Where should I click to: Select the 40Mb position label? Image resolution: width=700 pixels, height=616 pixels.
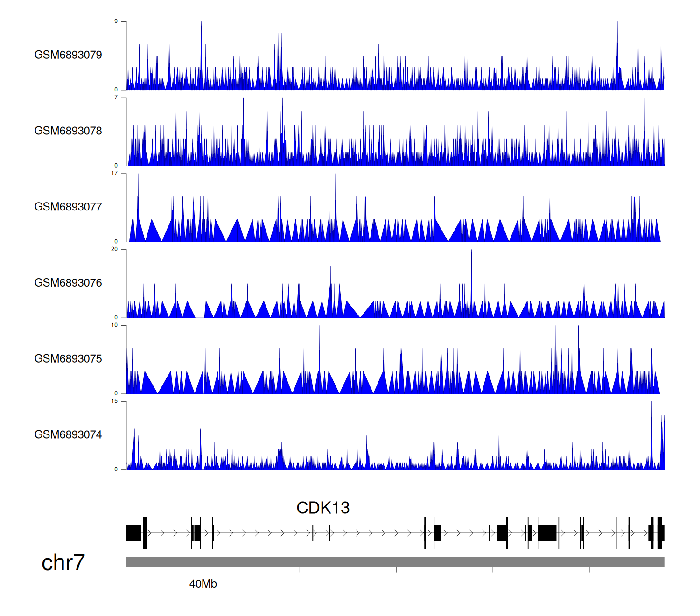click(x=203, y=584)
